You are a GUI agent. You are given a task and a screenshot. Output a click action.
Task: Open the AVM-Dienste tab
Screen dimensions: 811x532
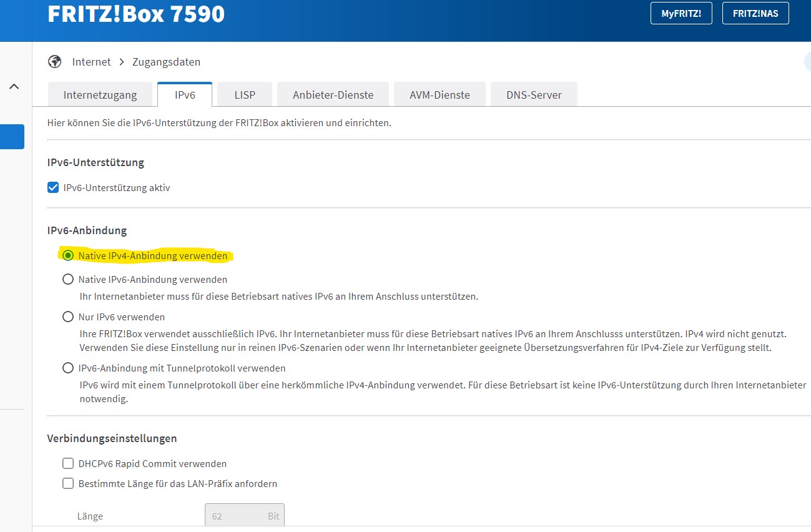click(440, 95)
